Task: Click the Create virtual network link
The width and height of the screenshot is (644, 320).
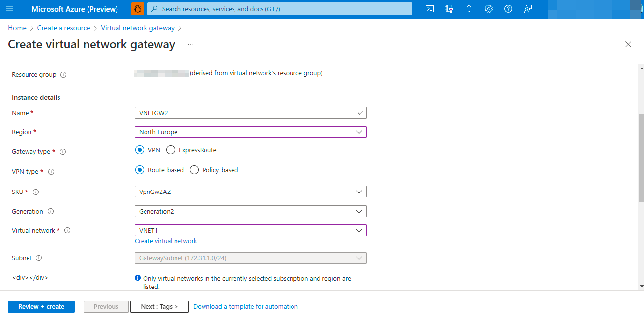Action: (x=166, y=241)
